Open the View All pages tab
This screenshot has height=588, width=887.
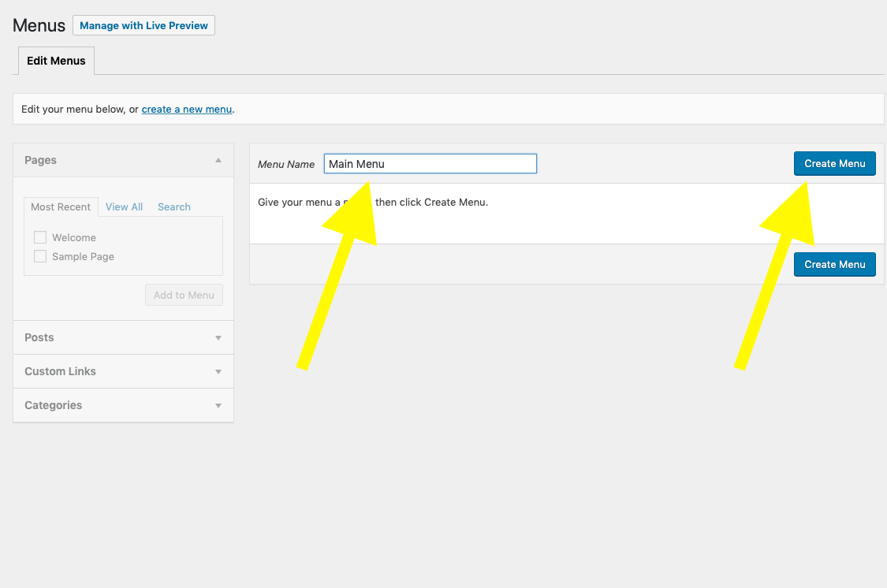(124, 207)
